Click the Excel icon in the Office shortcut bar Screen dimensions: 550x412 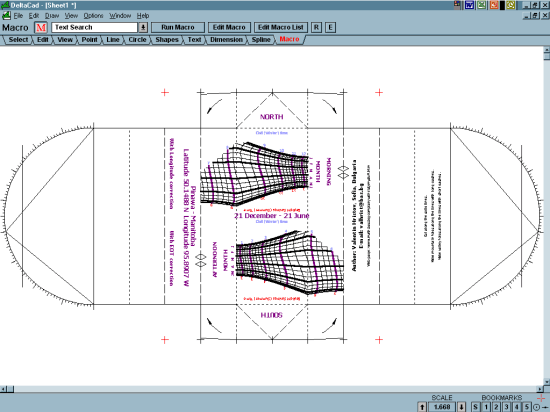(482, 5)
